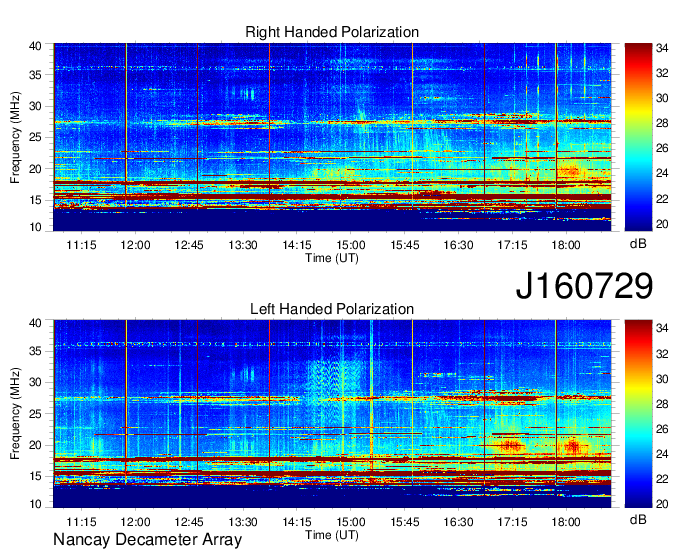This screenshot has height=552, width=680.
Task: Click the "12:45" time tick under top plot
Action: click(x=189, y=245)
